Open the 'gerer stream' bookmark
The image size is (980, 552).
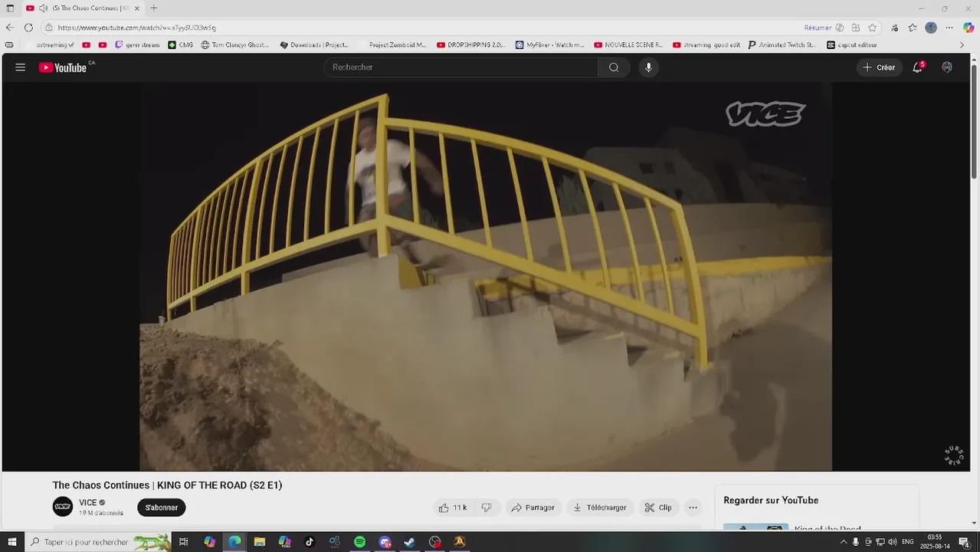point(137,45)
